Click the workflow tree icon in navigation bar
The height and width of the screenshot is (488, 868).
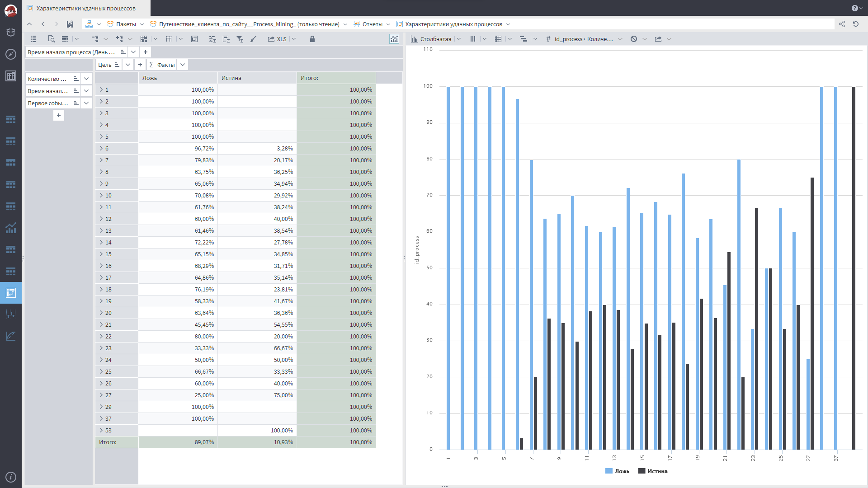89,24
